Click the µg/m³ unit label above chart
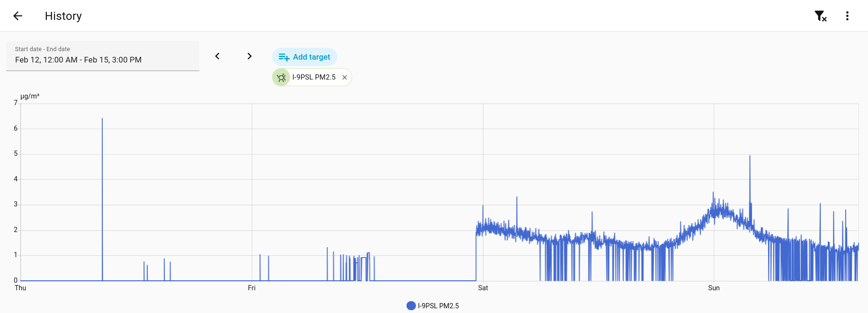This screenshot has width=868, height=313. coord(30,96)
